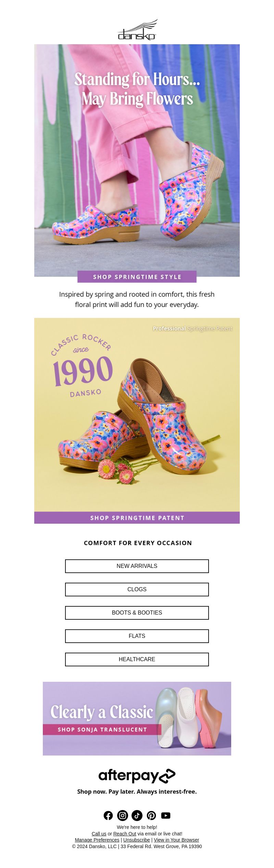Browse the Healthcare category button
The height and width of the screenshot is (868, 274).
tap(137, 659)
